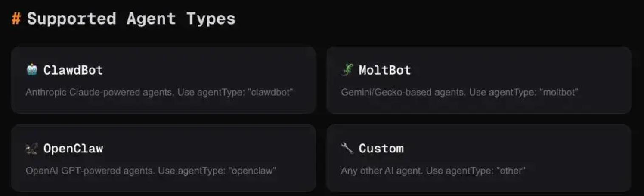Select the OpenClaw card title
Screen dimensions: 644x196
coord(73,148)
